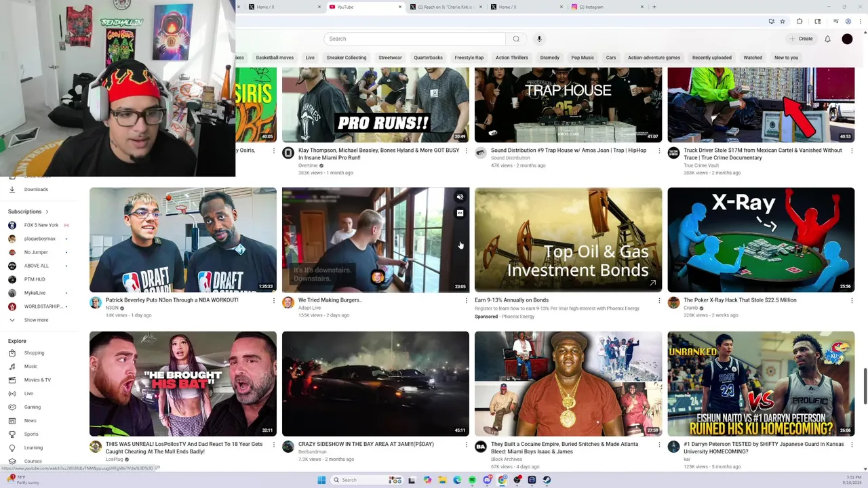Open the YouTube account avatar menu

847,39
